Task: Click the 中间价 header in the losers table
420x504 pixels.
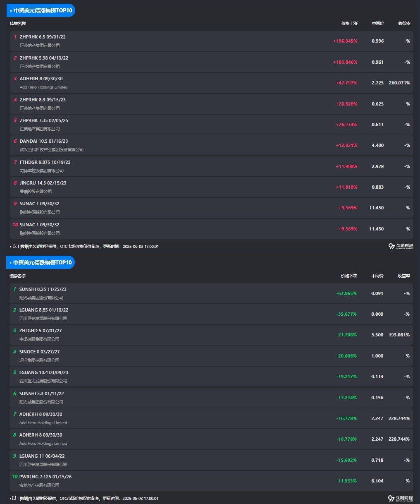Action: click(377, 276)
